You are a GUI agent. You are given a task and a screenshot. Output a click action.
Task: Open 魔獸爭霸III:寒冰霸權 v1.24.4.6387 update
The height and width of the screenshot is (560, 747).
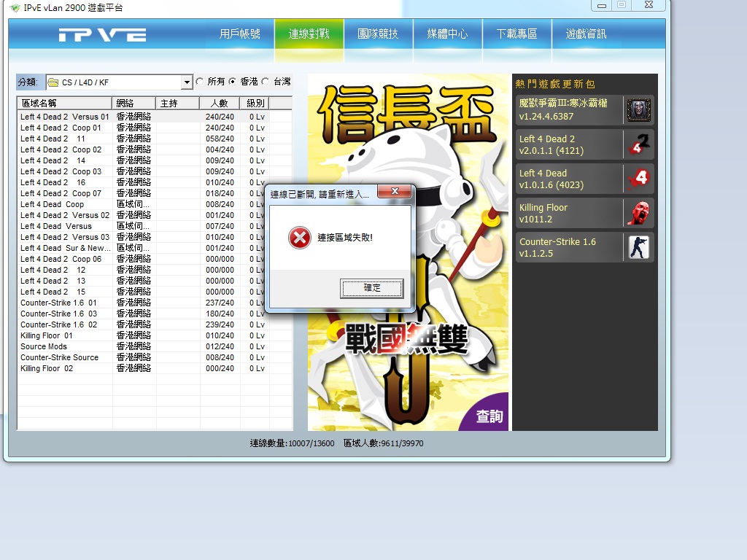point(584,110)
